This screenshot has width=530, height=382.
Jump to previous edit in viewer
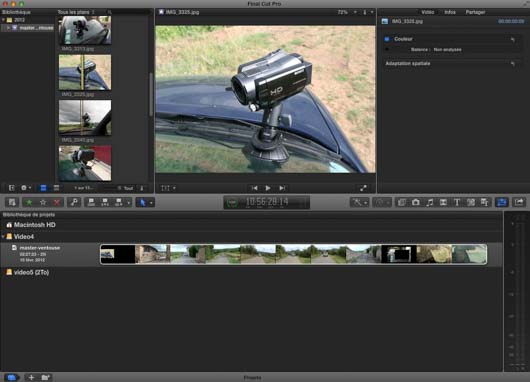click(x=254, y=188)
